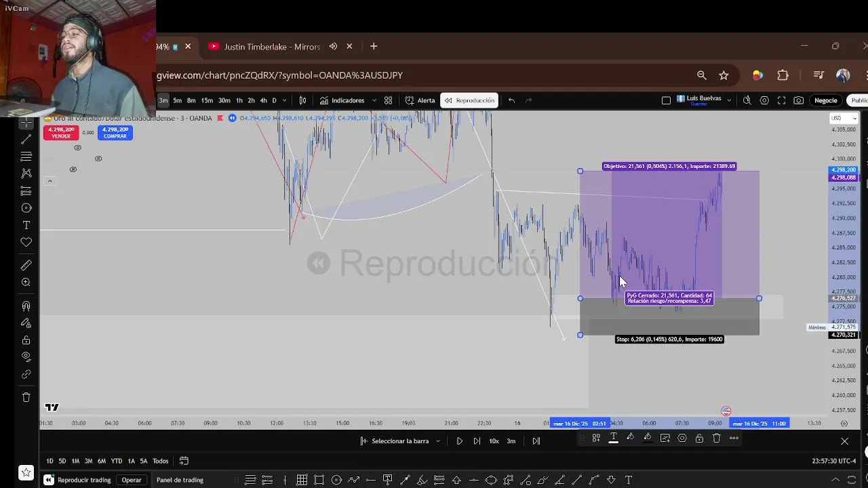Switch to 5m timeframe
The image size is (868, 488).
pyautogui.click(x=177, y=100)
